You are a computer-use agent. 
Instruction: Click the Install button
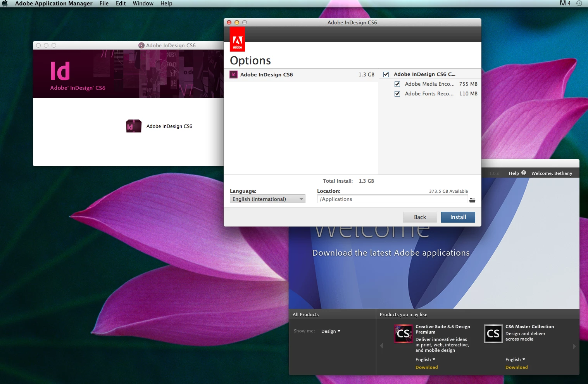pyautogui.click(x=458, y=217)
